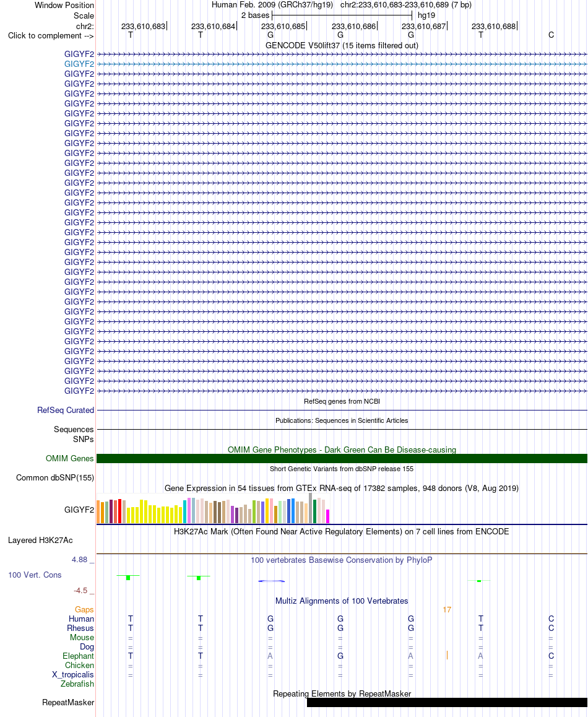Click the hg19 assembly label near scale
This screenshot has height=717, width=588.
coord(426,15)
